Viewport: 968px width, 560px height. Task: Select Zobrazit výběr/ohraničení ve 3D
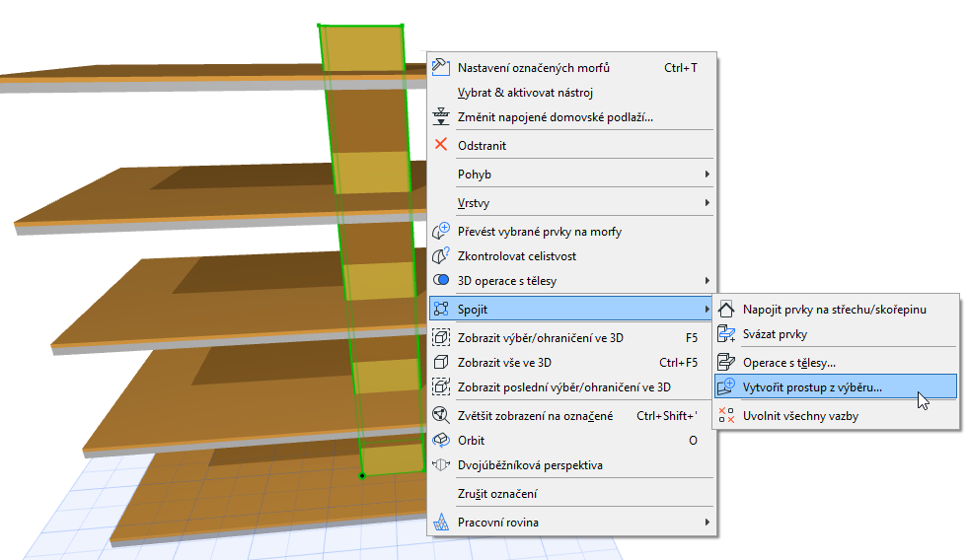(x=571, y=337)
